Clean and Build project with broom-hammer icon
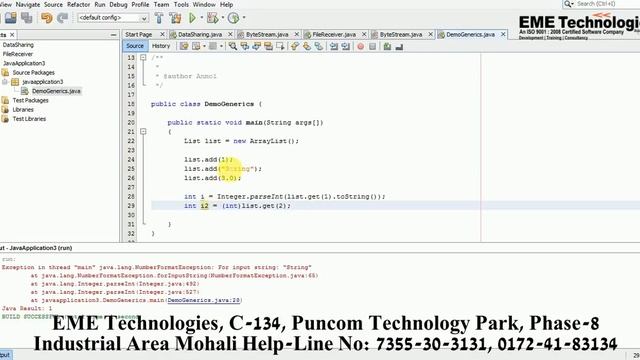The width and height of the screenshot is (640, 360). 176,18
